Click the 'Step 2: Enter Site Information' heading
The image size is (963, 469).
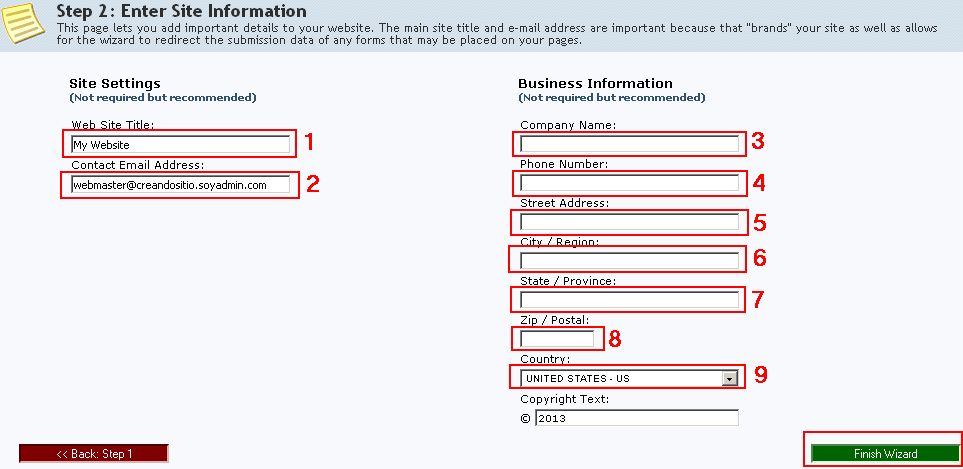[182, 11]
